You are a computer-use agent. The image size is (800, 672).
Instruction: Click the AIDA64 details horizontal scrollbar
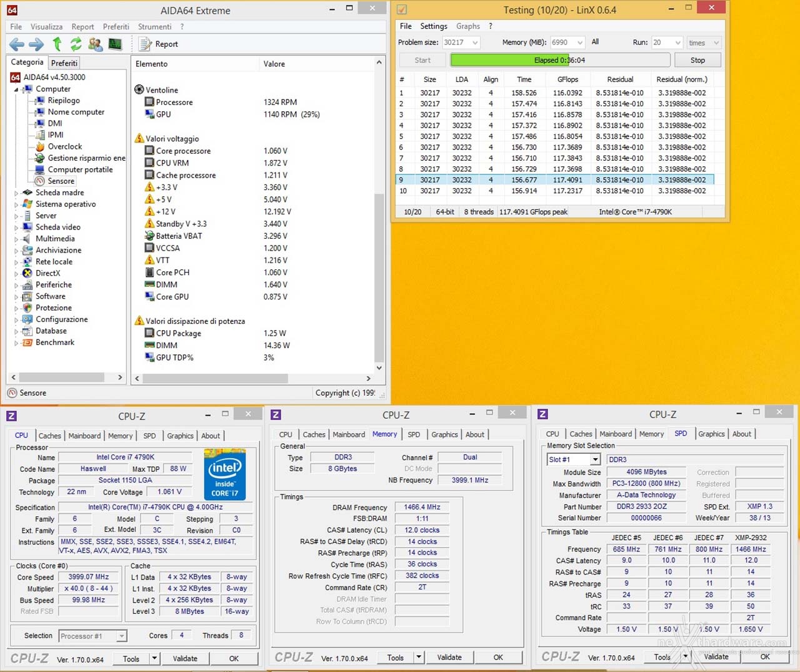click(254, 378)
